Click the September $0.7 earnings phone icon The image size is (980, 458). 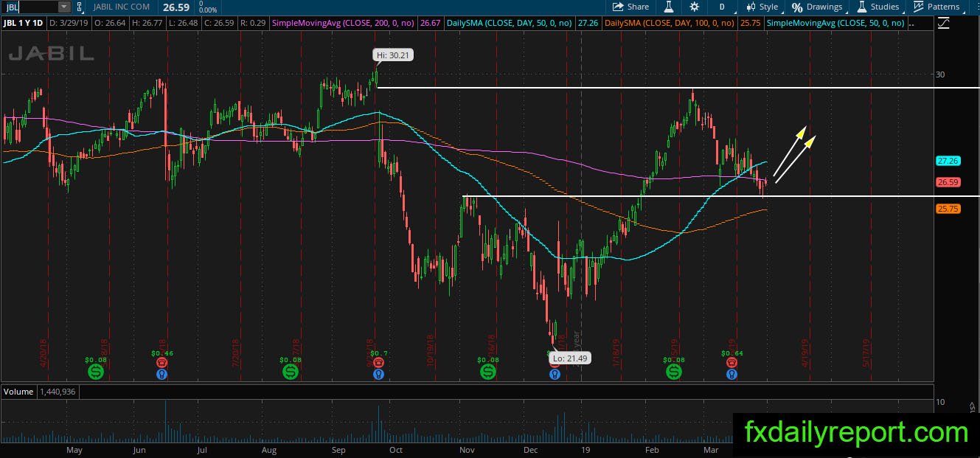378,363
